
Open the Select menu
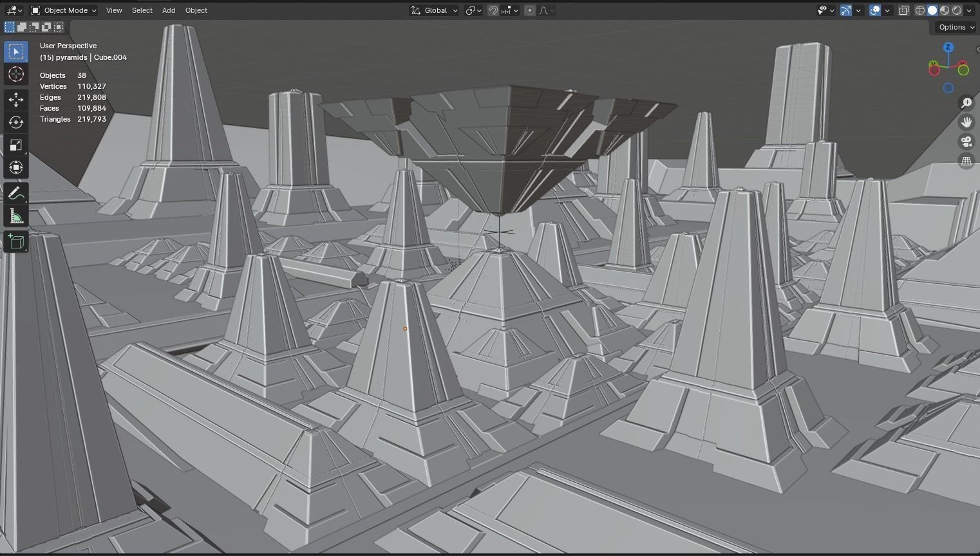tap(142, 10)
